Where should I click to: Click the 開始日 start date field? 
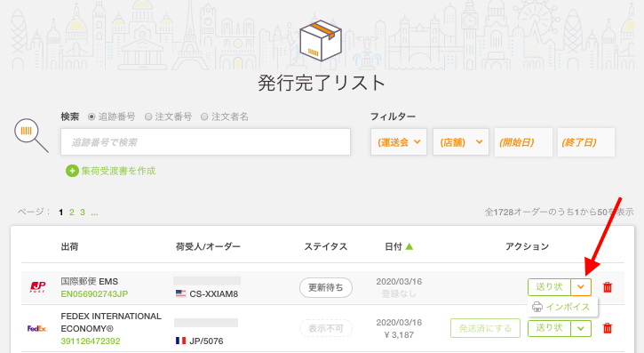click(x=523, y=142)
